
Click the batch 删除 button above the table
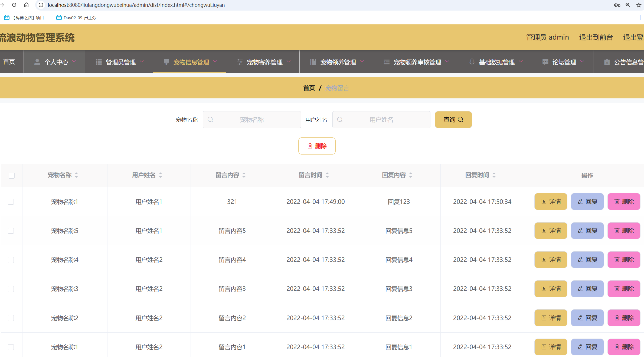(x=317, y=146)
